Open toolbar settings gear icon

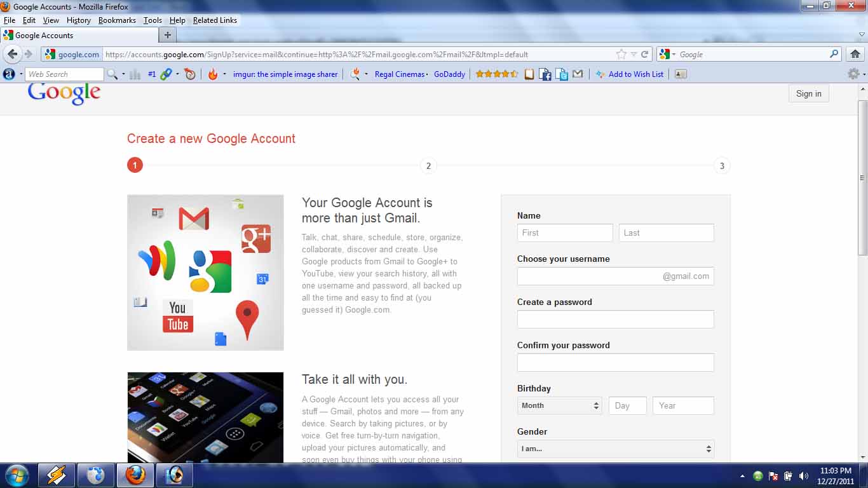(x=854, y=74)
